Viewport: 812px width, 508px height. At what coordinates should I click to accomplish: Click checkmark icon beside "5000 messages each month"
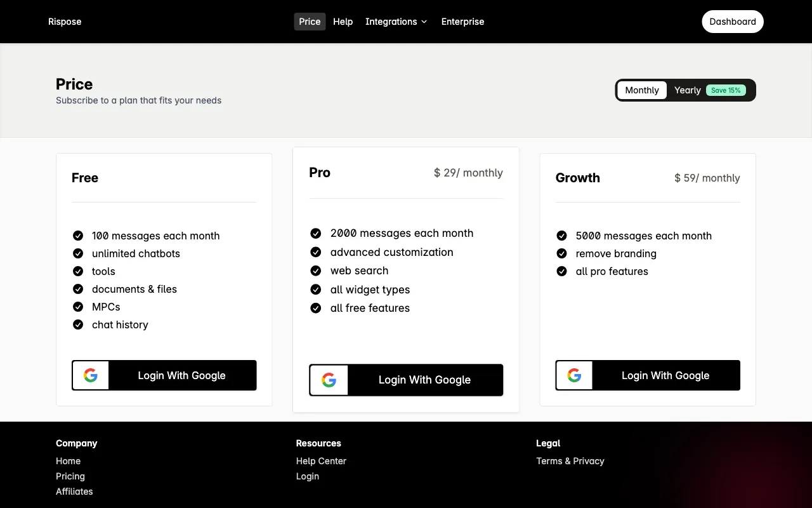[561, 236]
